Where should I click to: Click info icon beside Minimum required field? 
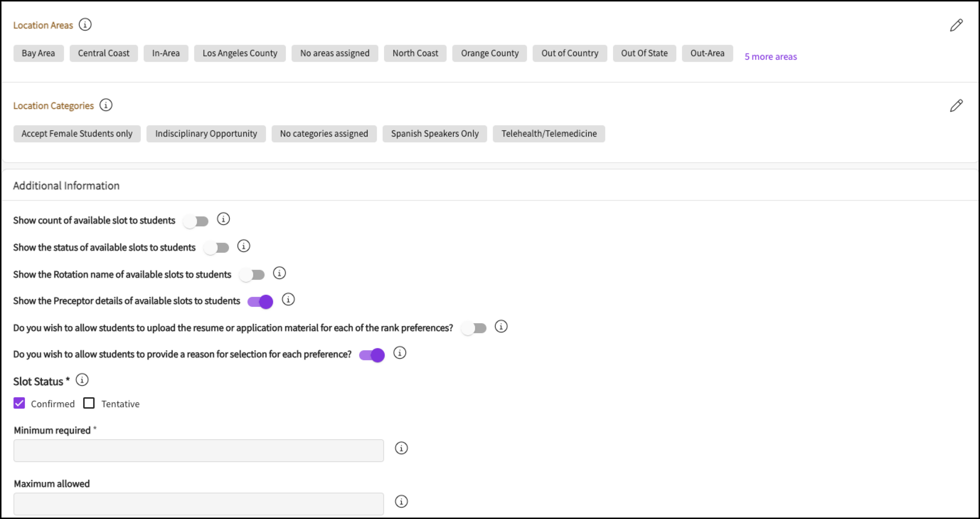pos(401,448)
